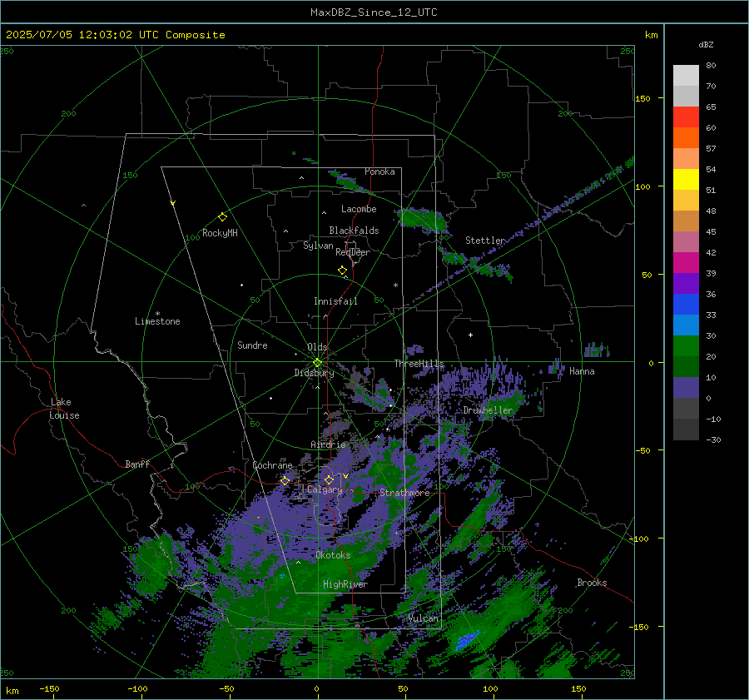Screen dimensions: 749x700
Task: Click the yellow diamond marker below RedDeer
Action: 342,271
